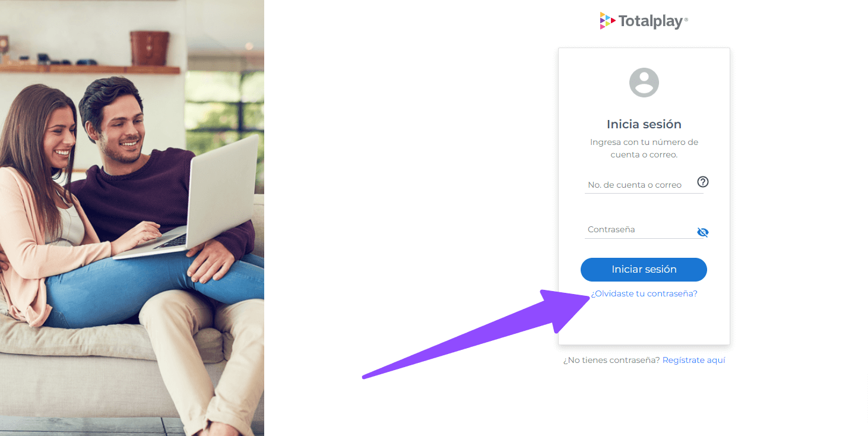Click the Inicia sesión heading

click(x=644, y=124)
